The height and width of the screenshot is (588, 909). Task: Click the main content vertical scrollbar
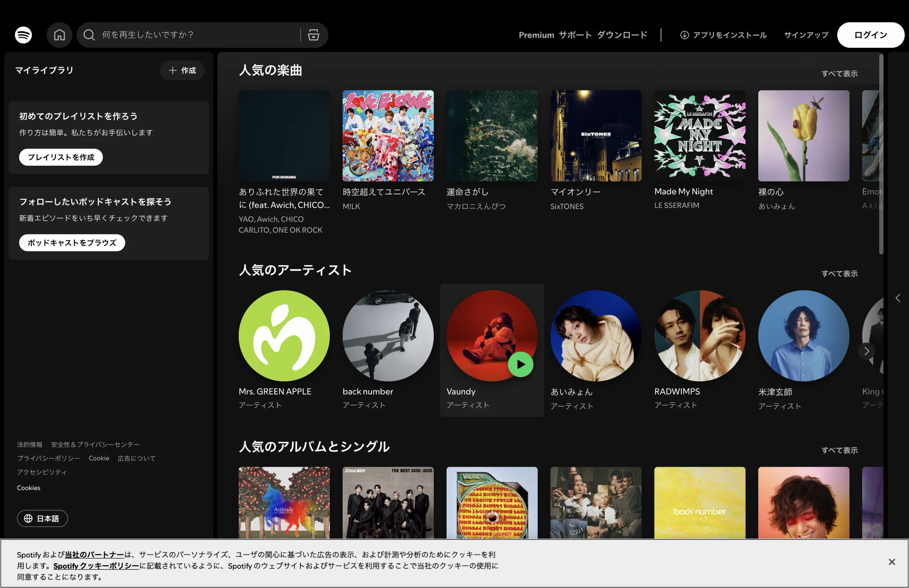click(x=881, y=154)
